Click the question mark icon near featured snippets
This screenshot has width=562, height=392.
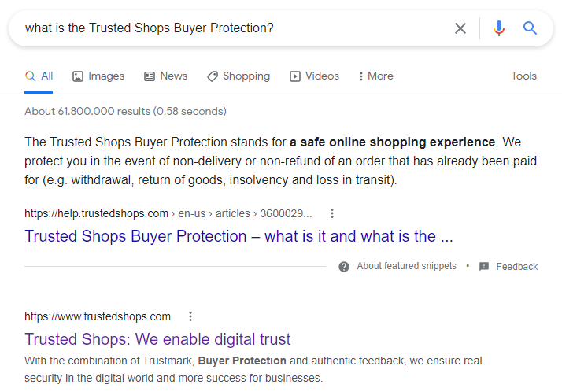click(x=344, y=267)
